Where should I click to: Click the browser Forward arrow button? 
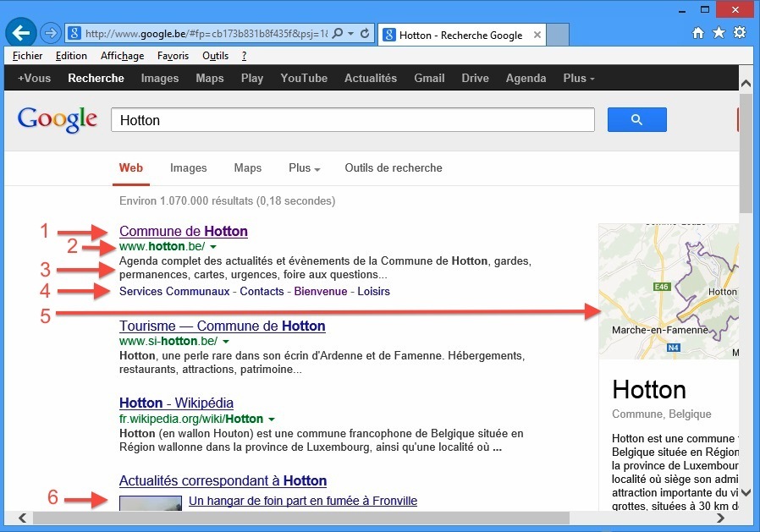[x=50, y=34]
